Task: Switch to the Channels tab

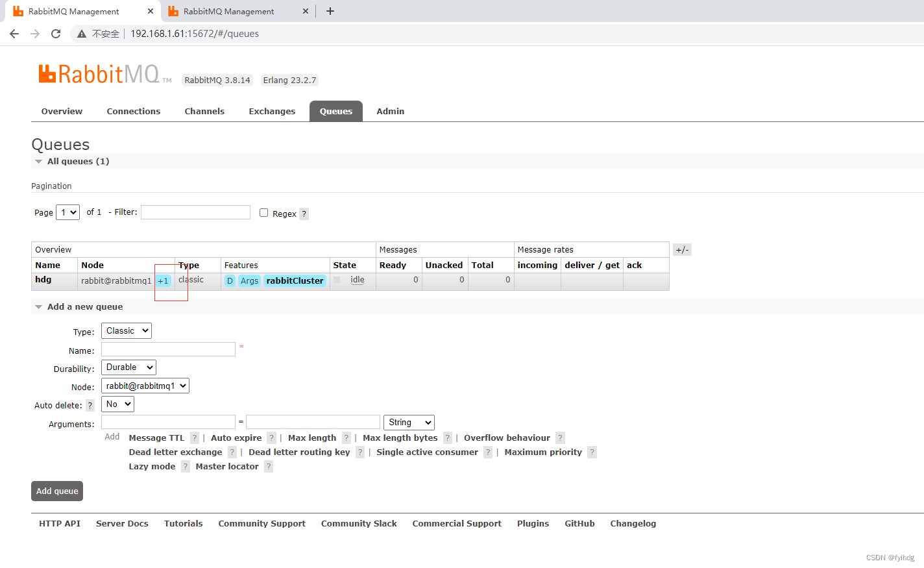Action: 204,112
